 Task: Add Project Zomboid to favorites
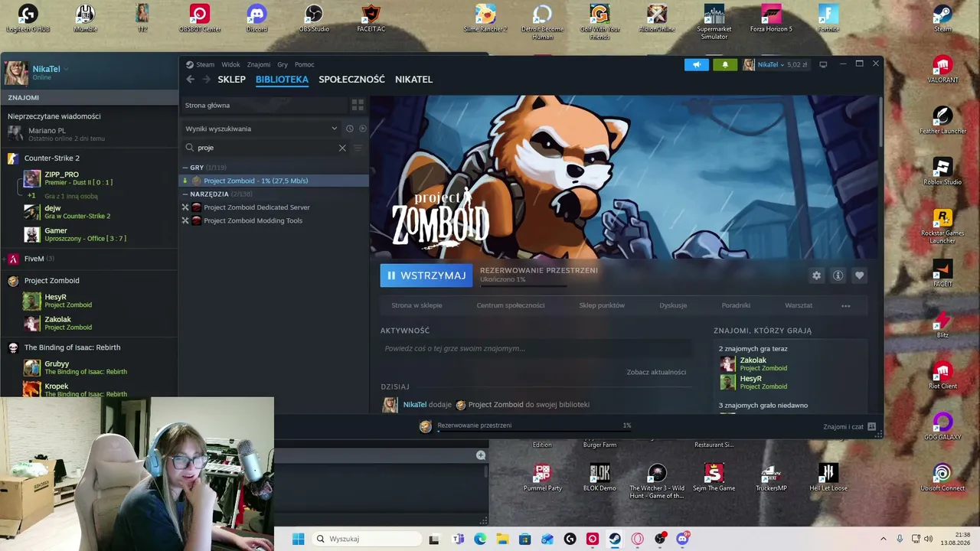coord(859,275)
